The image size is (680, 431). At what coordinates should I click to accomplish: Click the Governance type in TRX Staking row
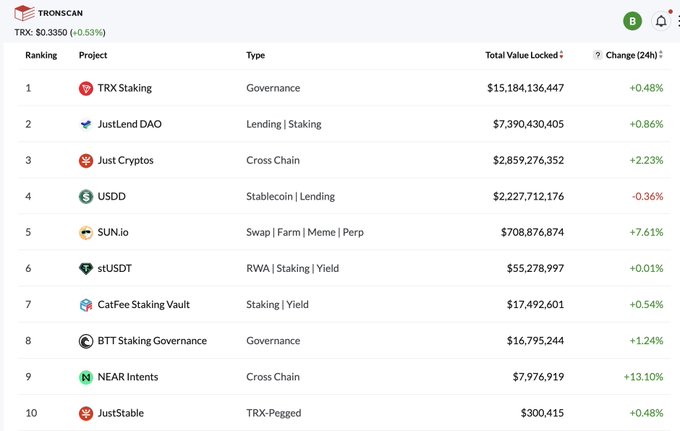coord(273,88)
